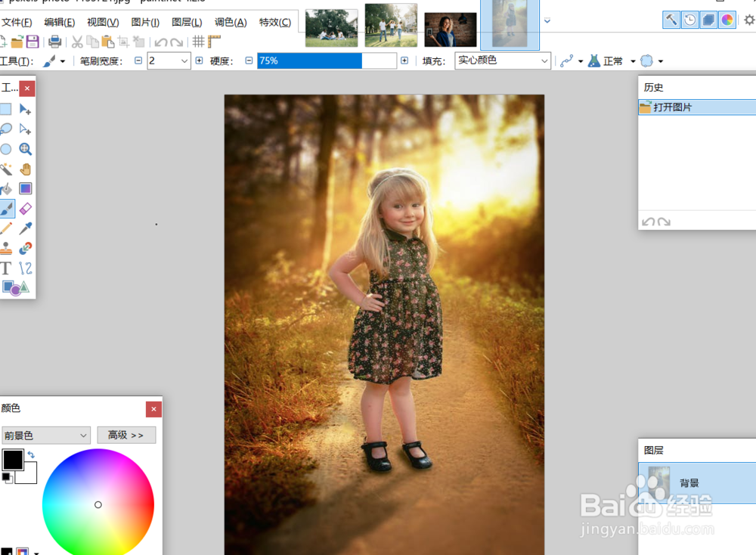Toggle the Layers window button

(708, 20)
